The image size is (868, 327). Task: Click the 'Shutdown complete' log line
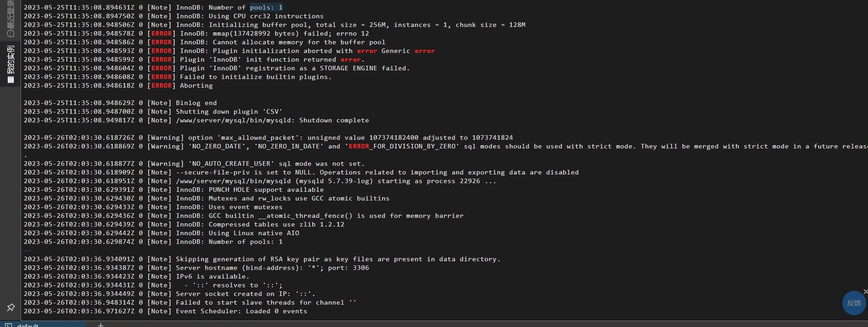(196, 120)
